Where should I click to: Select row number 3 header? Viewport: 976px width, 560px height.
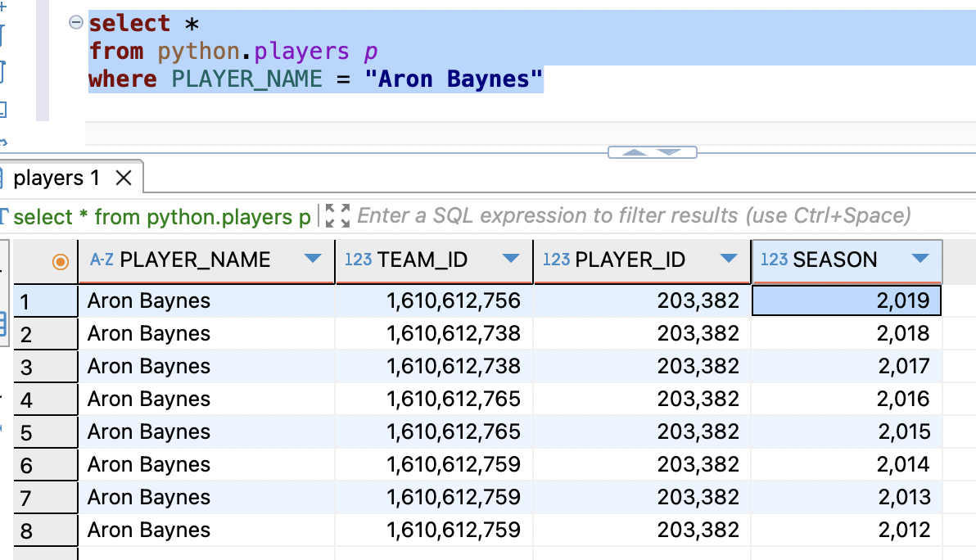(45, 367)
